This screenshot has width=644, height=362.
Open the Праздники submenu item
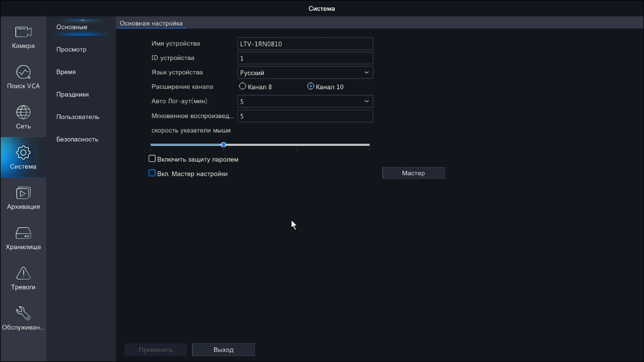click(x=73, y=94)
